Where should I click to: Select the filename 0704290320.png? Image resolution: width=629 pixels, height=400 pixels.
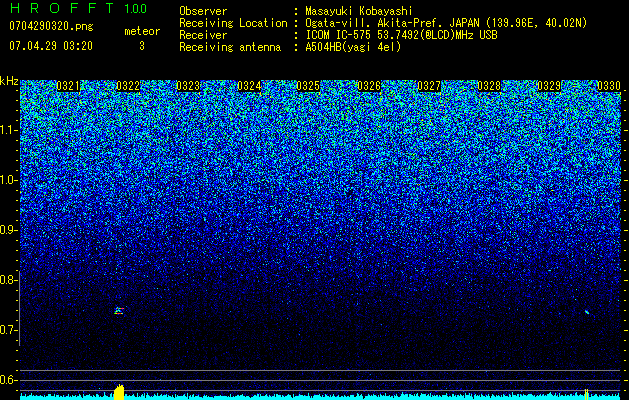click(51, 26)
